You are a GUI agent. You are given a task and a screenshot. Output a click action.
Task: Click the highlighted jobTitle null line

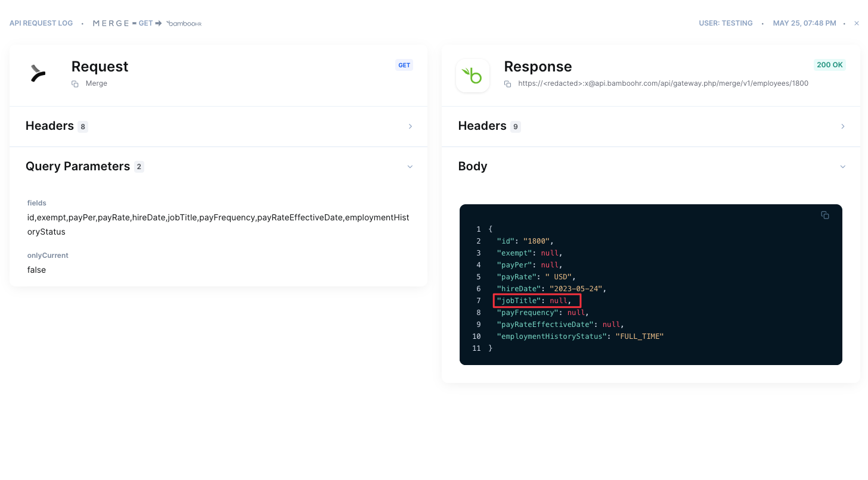[537, 301]
